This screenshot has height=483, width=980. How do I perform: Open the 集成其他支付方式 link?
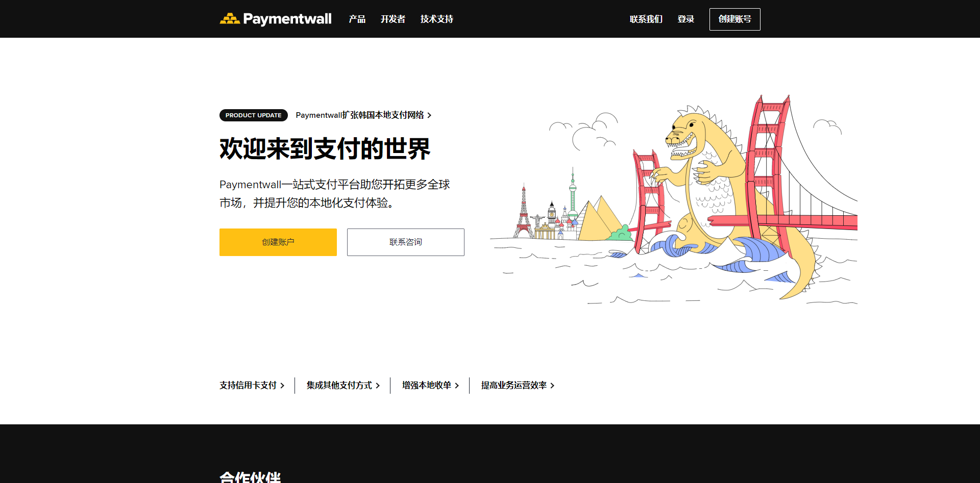click(x=339, y=385)
